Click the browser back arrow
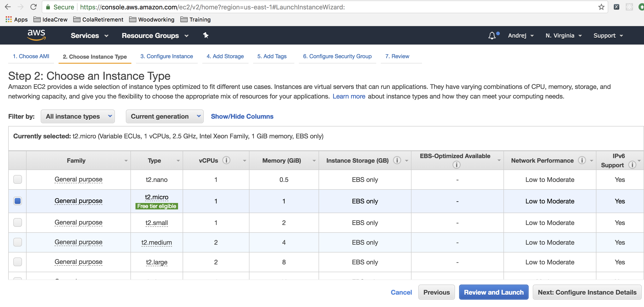 coord(8,7)
